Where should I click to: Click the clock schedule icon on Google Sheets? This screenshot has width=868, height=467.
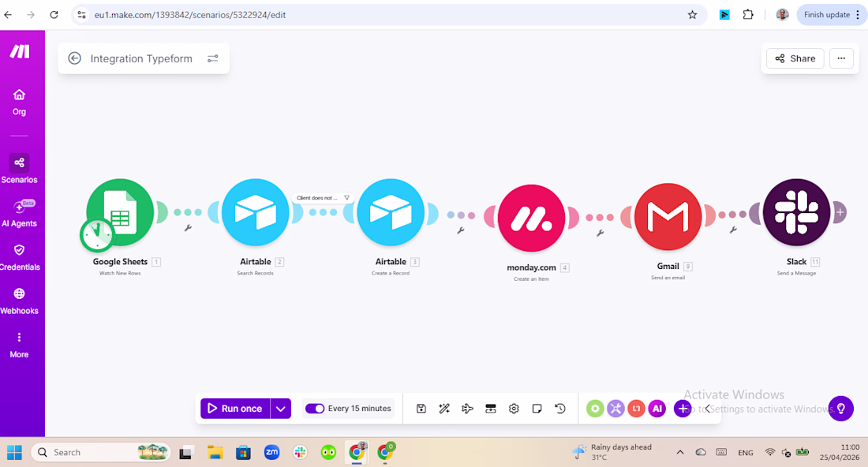click(x=97, y=234)
